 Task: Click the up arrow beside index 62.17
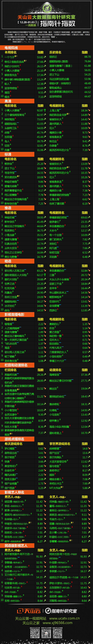[45, 275]
